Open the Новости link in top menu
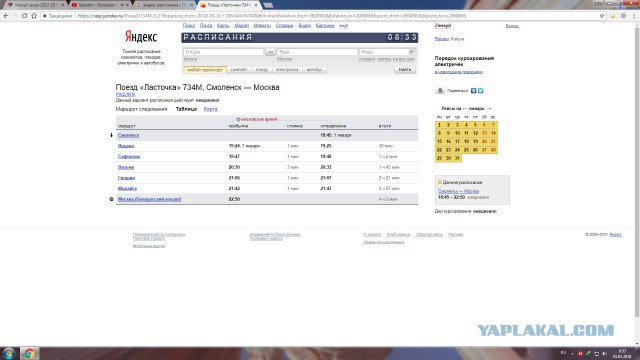Viewport: 640px width, 360px height. point(262,25)
